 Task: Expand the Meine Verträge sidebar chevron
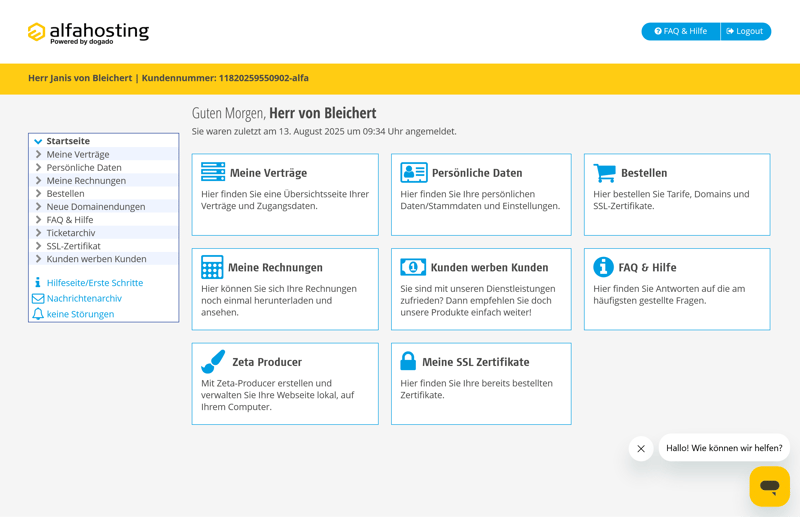pyautogui.click(x=38, y=154)
